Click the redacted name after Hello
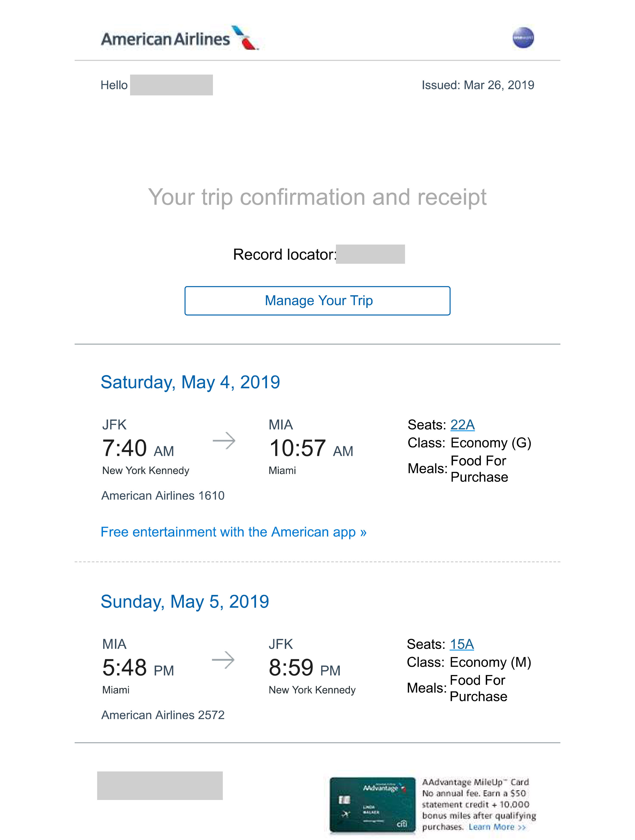Viewport: 635px width, 840px height. click(x=172, y=85)
